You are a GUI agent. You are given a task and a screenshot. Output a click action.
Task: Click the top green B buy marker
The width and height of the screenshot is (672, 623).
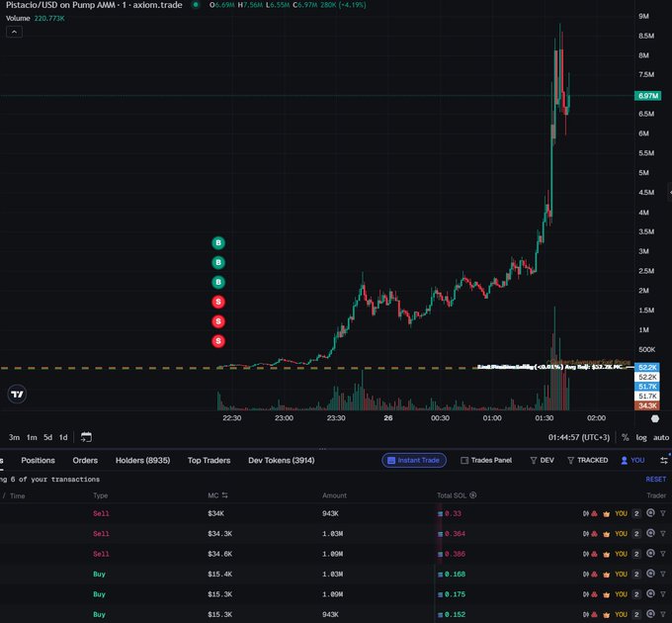(218, 243)
